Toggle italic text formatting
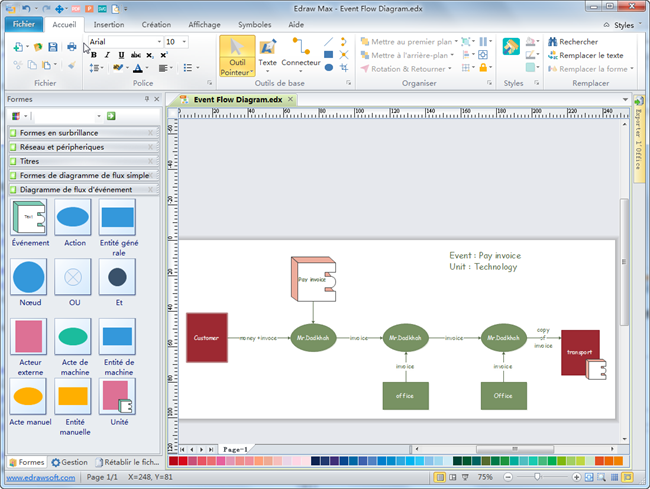 pyautogui.click(x=108, y=55)
